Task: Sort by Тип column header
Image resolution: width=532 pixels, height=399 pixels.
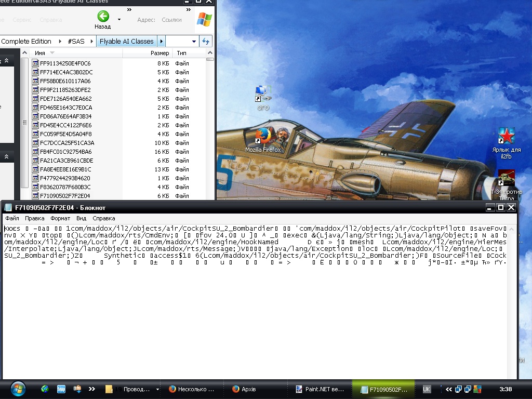Action: [189, 53]
